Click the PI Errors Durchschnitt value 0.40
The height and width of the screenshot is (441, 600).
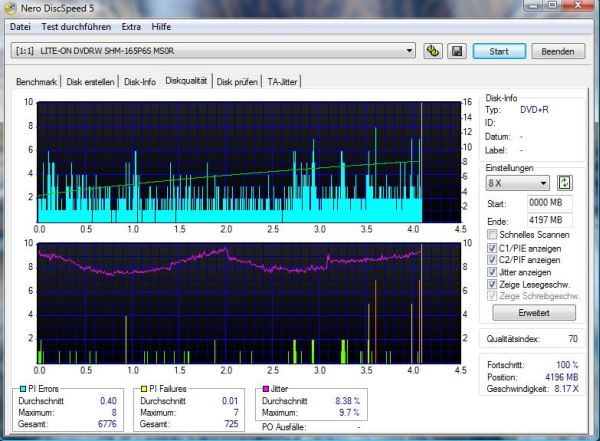[x=108, y=401]
